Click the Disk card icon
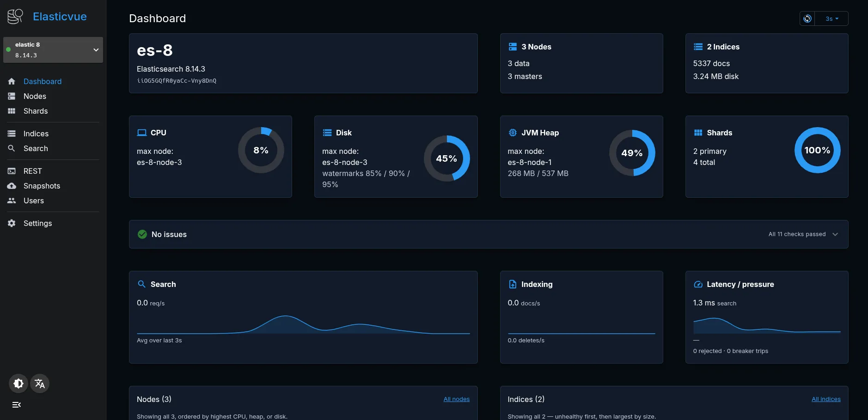Screen dimensions: 868x420 coord(327,133)
